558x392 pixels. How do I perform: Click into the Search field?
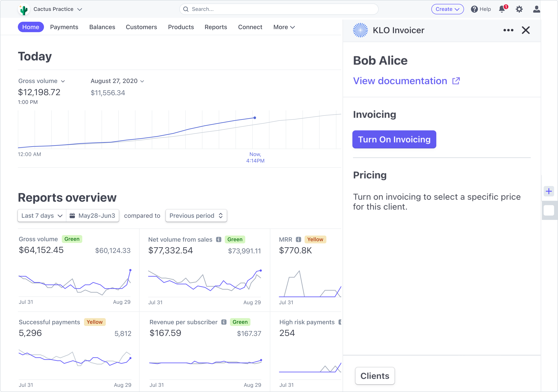(279, 9)
